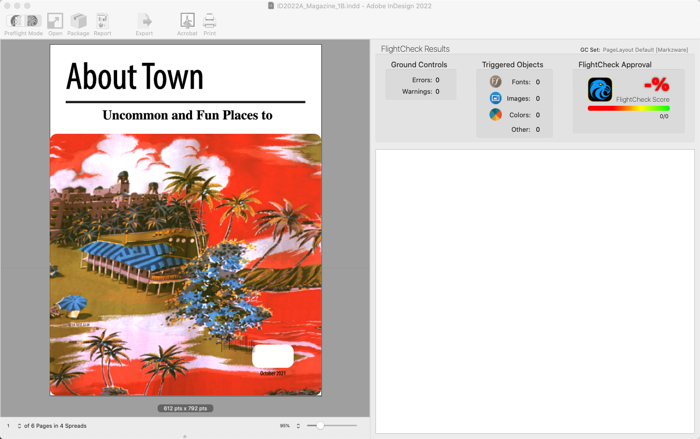Click 'Uncommon and Fun Places to' subtitle
The image size is (700, 439).
pos(188,115)
